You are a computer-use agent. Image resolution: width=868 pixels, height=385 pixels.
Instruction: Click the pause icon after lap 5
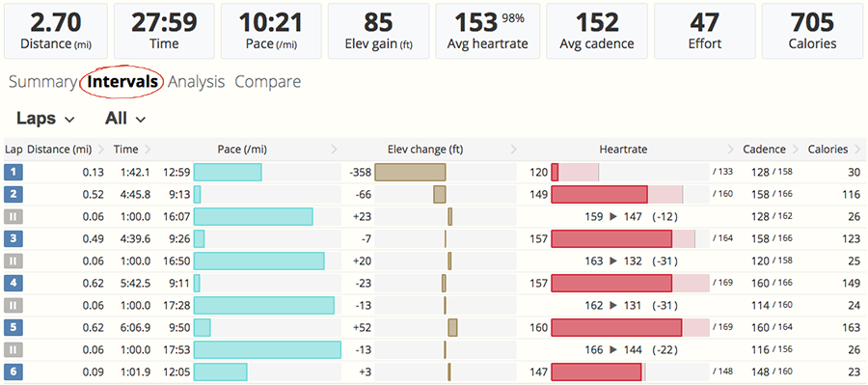[x=13, y=349]
